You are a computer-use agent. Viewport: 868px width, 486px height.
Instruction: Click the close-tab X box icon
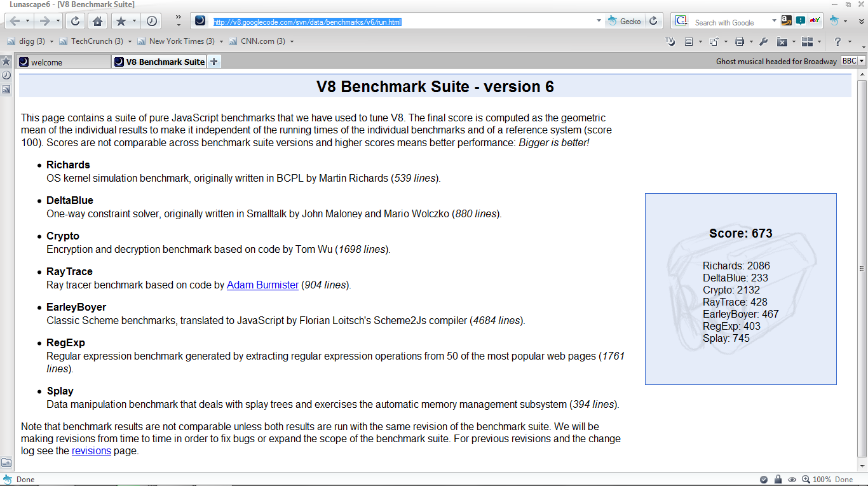point(782,41)
